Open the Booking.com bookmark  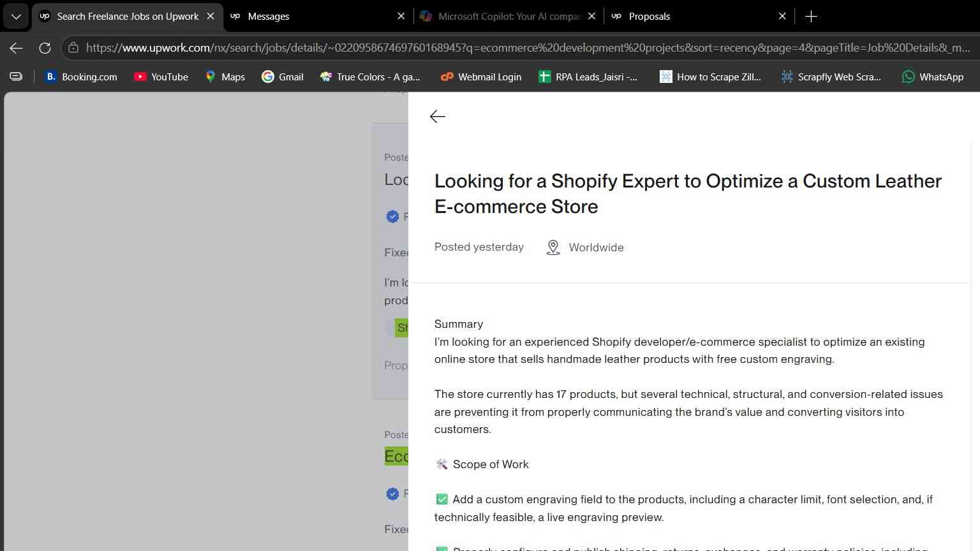coord(81,77)
